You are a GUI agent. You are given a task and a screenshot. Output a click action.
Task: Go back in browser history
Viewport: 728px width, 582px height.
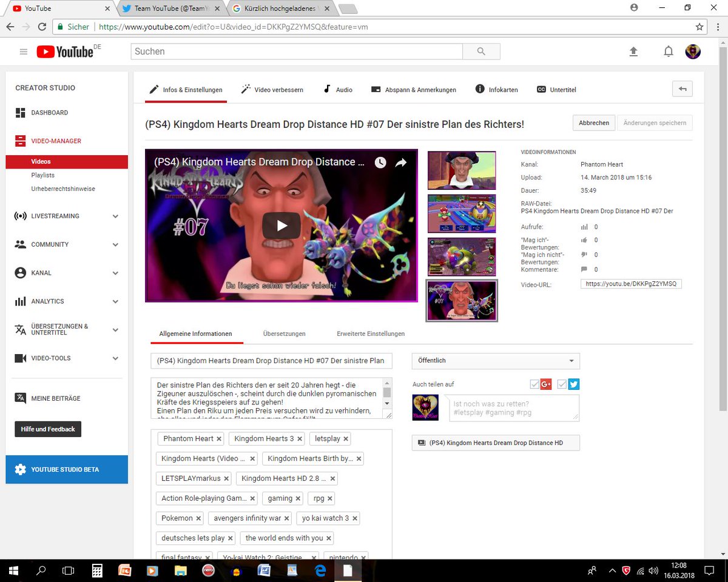coord(10,27)
